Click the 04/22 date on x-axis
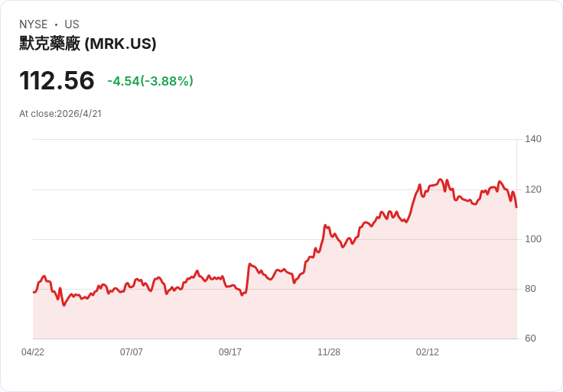Screen dimensions: 563x392 point(33,352)
